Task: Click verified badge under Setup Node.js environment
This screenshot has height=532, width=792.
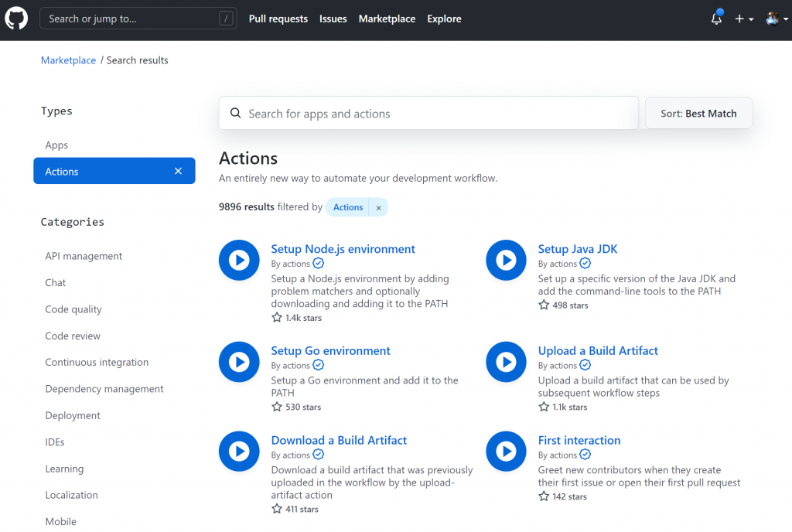Action: (318, 263)
